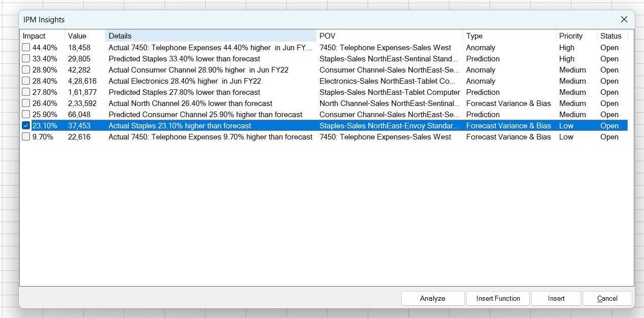This screenshot has height=318, width=644.
Task: Check the 27.80% impact row checkbox
Action: coord(26,92)
